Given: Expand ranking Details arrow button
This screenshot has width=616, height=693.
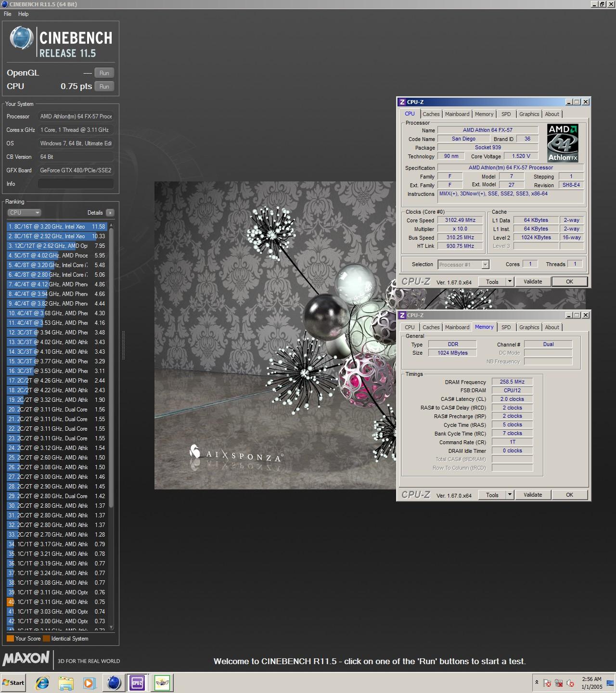Looking at the screenshot, I should point(110,212).
